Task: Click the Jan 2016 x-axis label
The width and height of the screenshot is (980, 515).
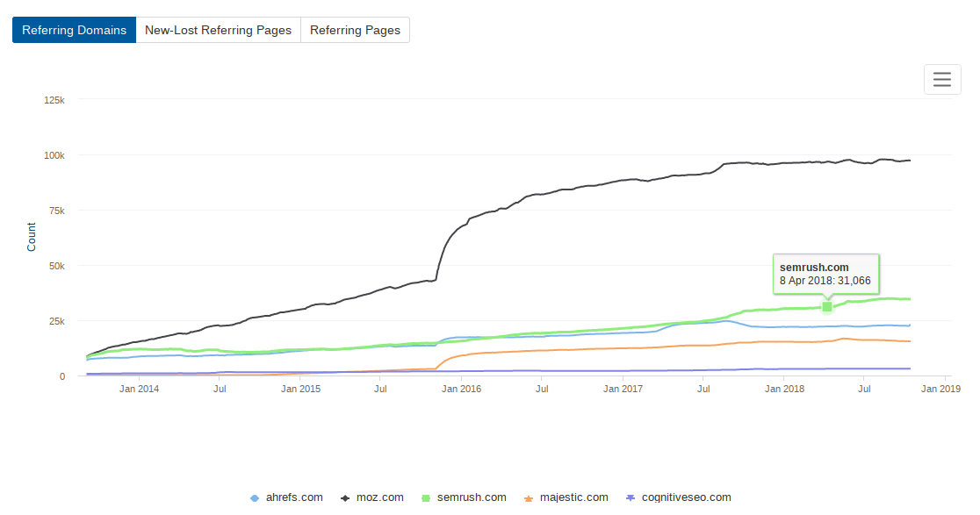Action: (x=461, y=389)
